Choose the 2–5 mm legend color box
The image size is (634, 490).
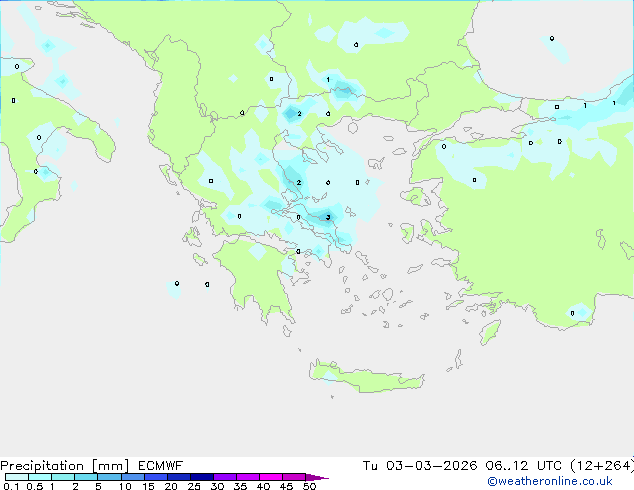coord(86,477)
